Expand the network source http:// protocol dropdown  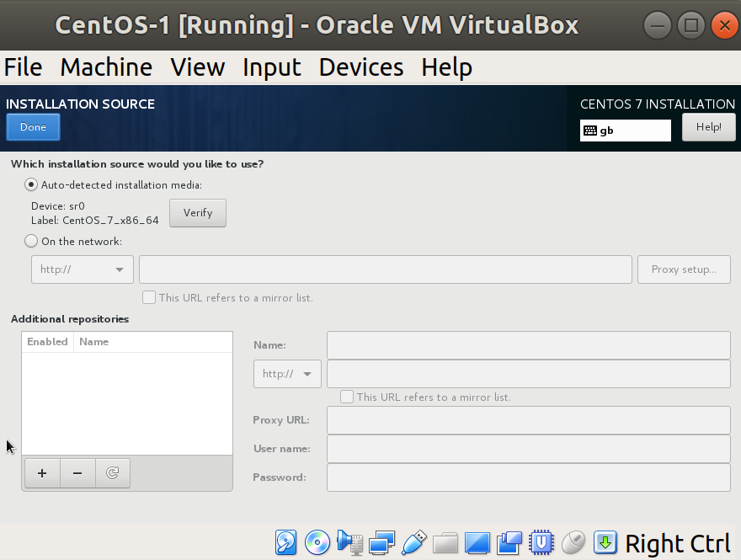(x=83, y=269)
